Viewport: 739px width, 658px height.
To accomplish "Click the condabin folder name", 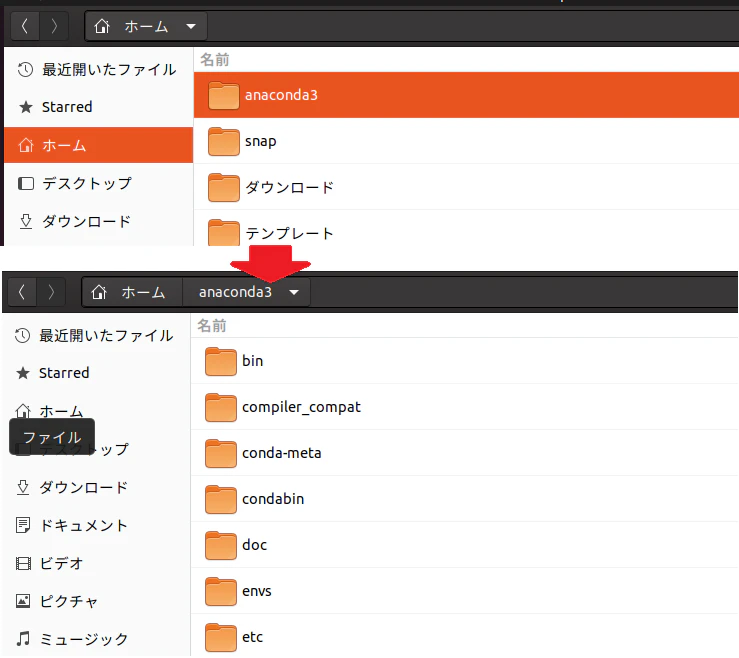I will pyautogui.click(x=273, y=499).
